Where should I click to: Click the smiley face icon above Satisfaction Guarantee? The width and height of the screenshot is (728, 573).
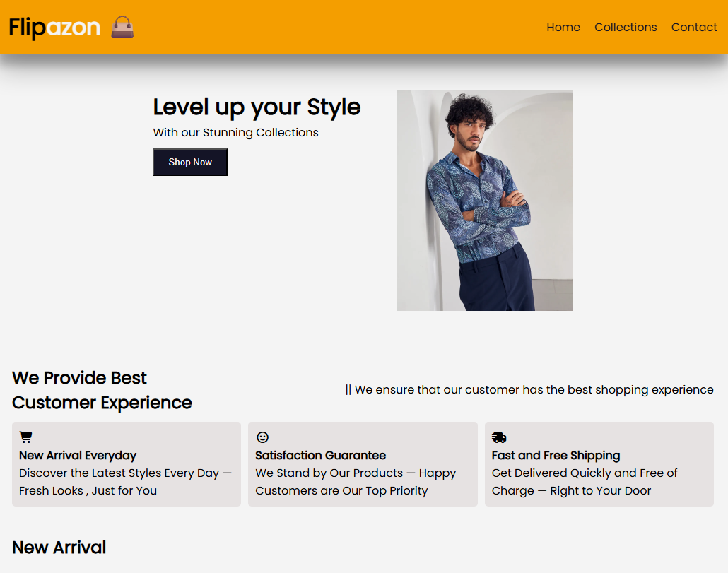pos(262,437)
